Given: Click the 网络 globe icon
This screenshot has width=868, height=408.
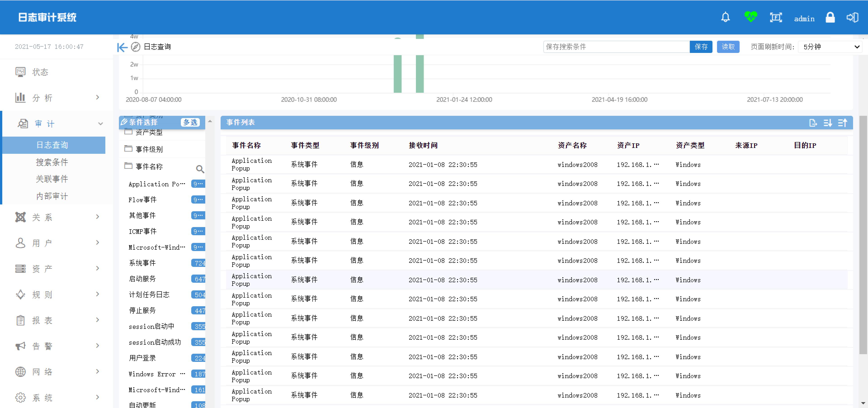Looking at the screenshot, I should (x=20, y=372).
